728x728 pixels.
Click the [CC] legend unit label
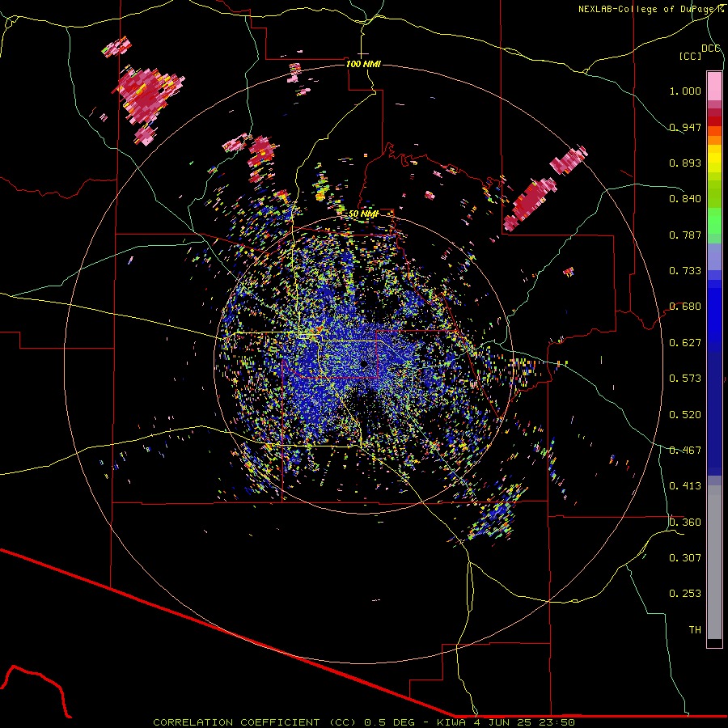tap(690, 56)
